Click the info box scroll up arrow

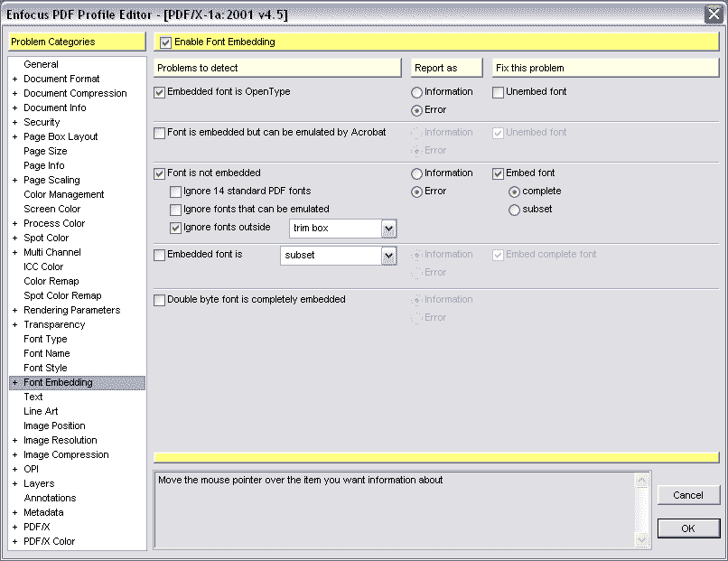pyautogui.click(x=641, y=480)
